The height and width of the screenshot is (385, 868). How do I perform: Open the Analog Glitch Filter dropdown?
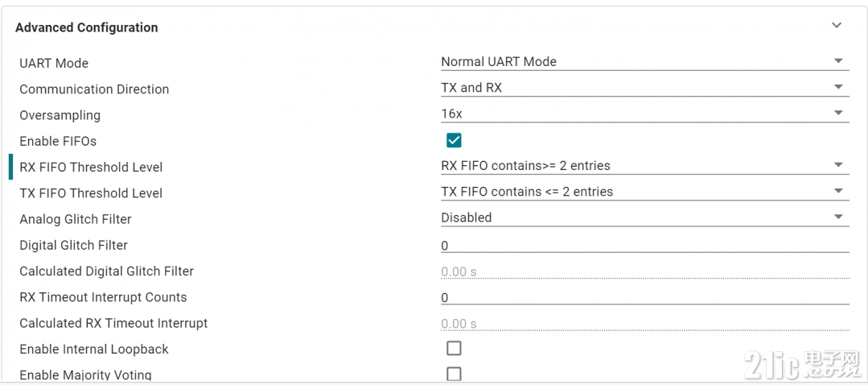pos(645,217)
